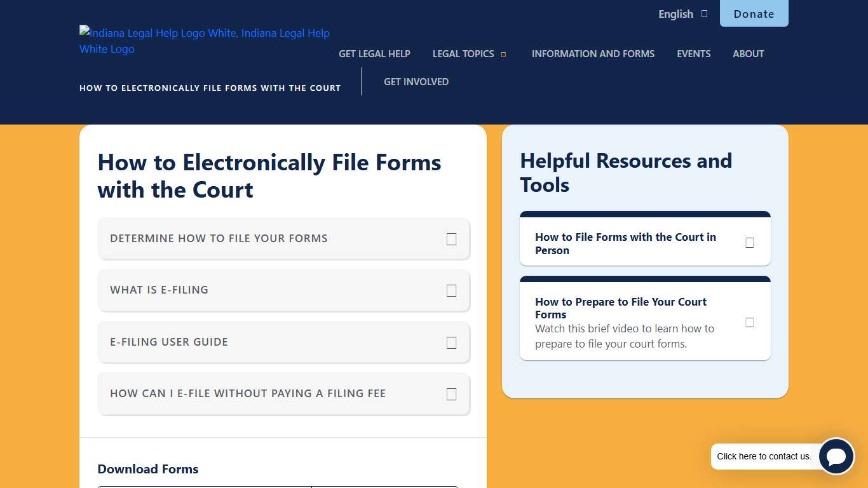Click the expand icon for 'DETERMINE HOW TO FILE YOUR FORMS'
Screen dimensions: 868x488
451,239
